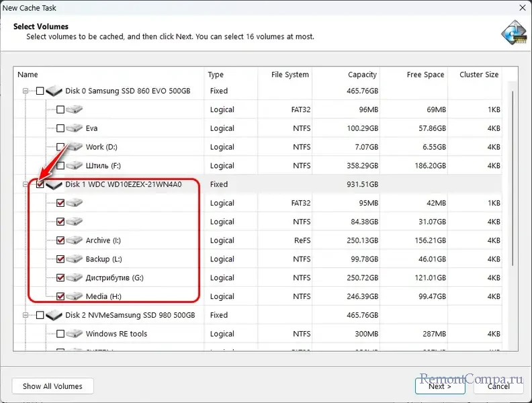Collapse the Disk 1 tree node
This screenshot has width=532, height=403.
point(26,184)
